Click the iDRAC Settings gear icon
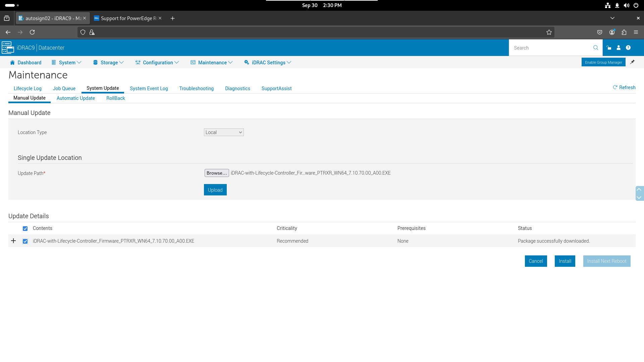The height and width of the screenshot is (362, 644). 247,62
